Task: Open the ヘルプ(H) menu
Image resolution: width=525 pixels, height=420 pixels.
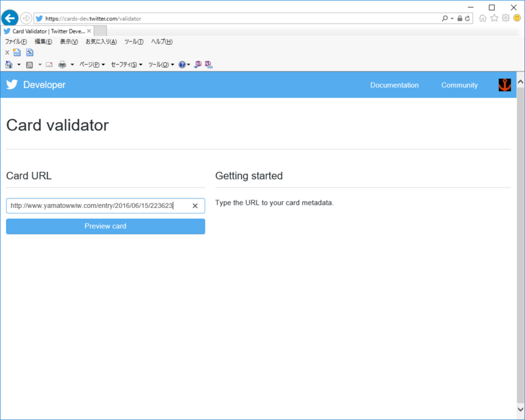Action: tap(161, 41)
